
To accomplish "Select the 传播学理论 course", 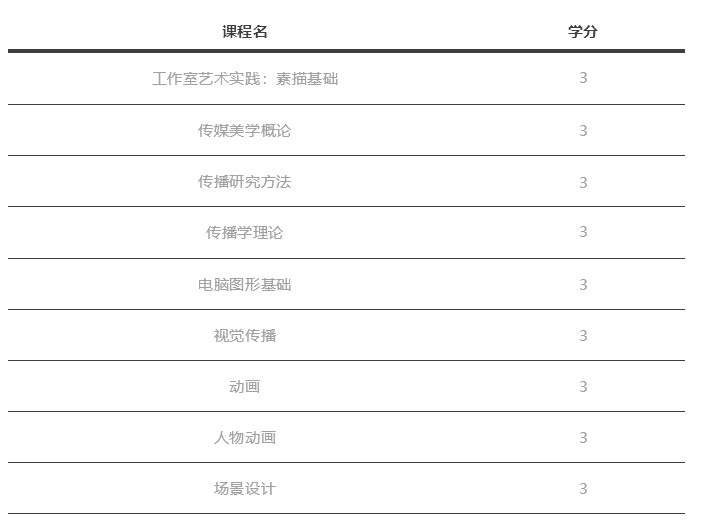I will point(245,232).
